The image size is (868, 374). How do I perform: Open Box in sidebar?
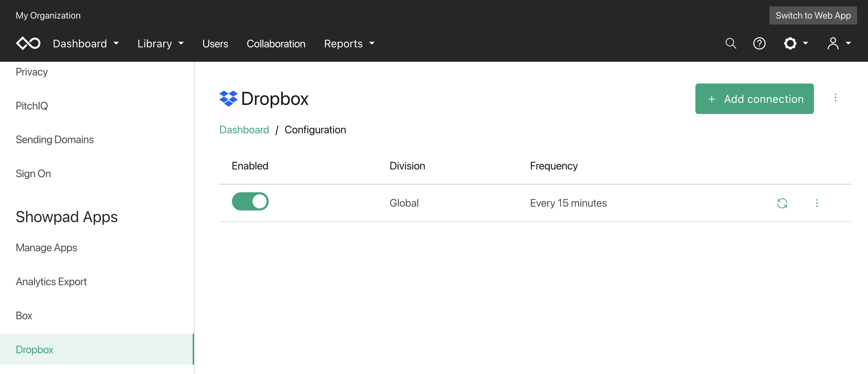click(x=24, y=316)
